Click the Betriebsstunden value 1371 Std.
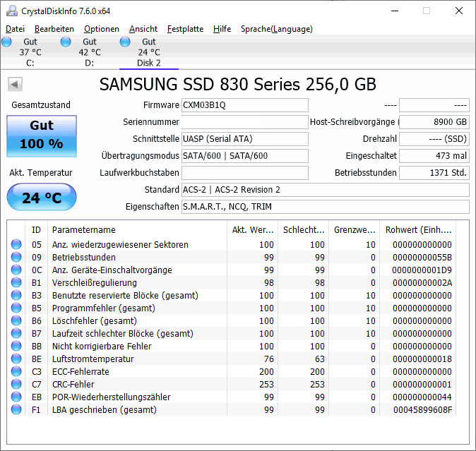This screenshot has height=451, width=476. coord(434,173)
